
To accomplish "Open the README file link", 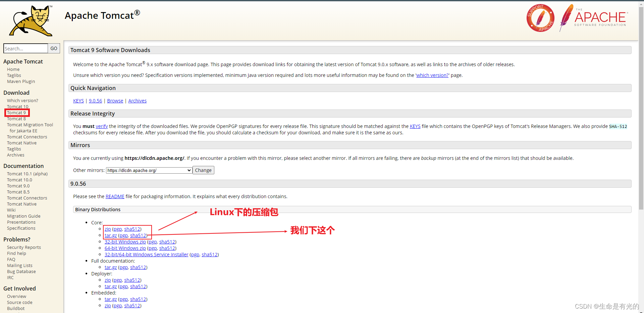I will (115, 196).
